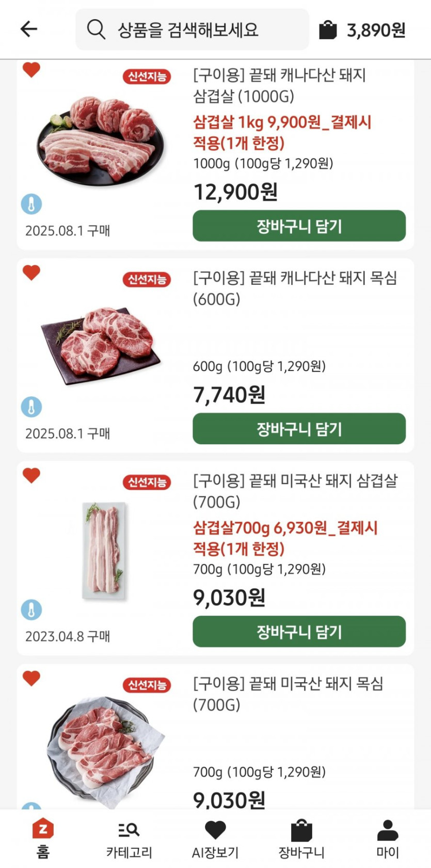Open the 카테고리 tab

[129, 838]
